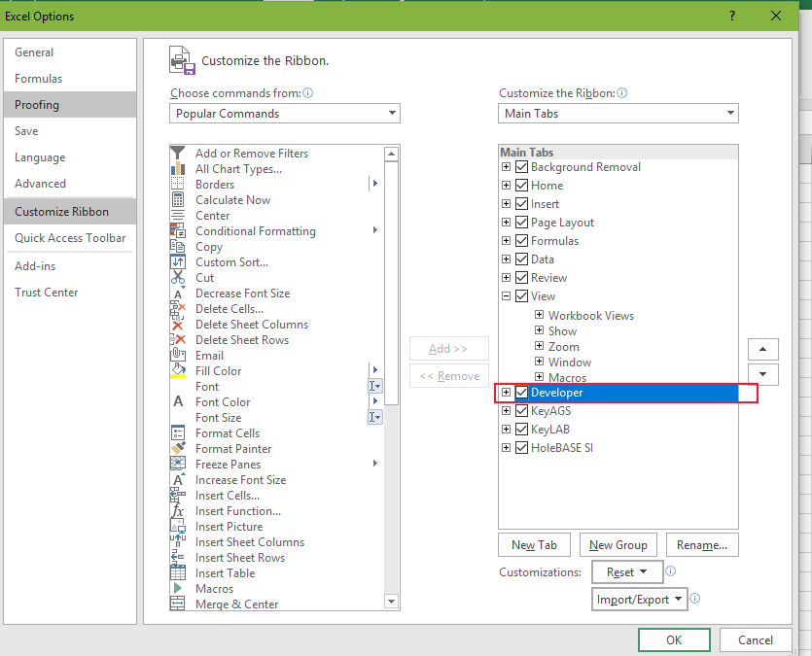812x656 pixels.
Task: Click the Decrease Font Size icon
Action: pos(178,293)
